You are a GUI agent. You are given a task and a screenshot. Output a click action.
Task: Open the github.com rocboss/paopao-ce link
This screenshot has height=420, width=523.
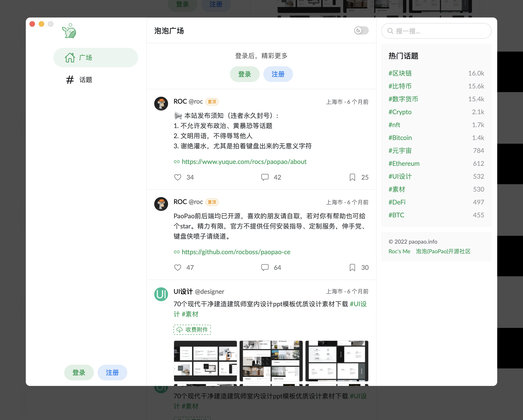tap(236, 252)
